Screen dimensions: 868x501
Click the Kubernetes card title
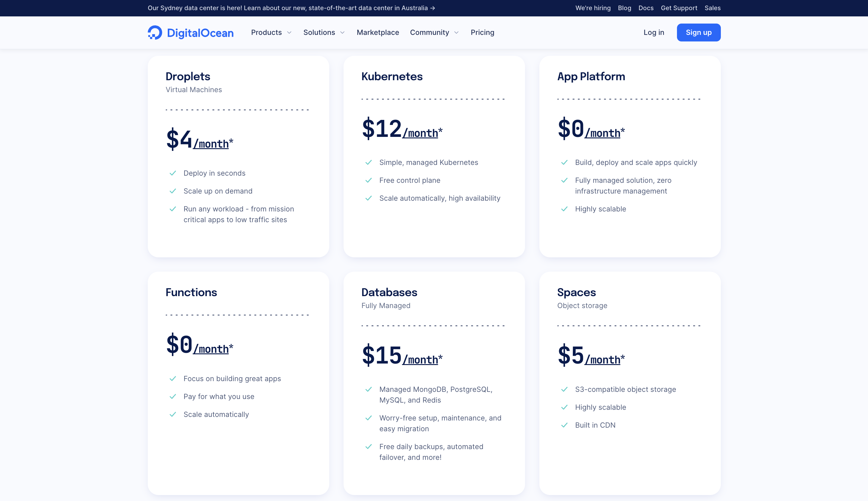(x=392, y=76)
